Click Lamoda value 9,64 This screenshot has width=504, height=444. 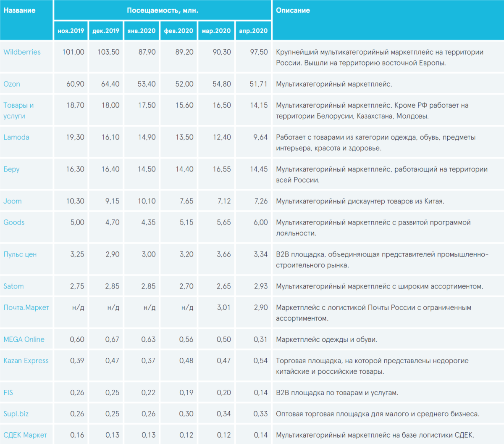click(260, 137)
